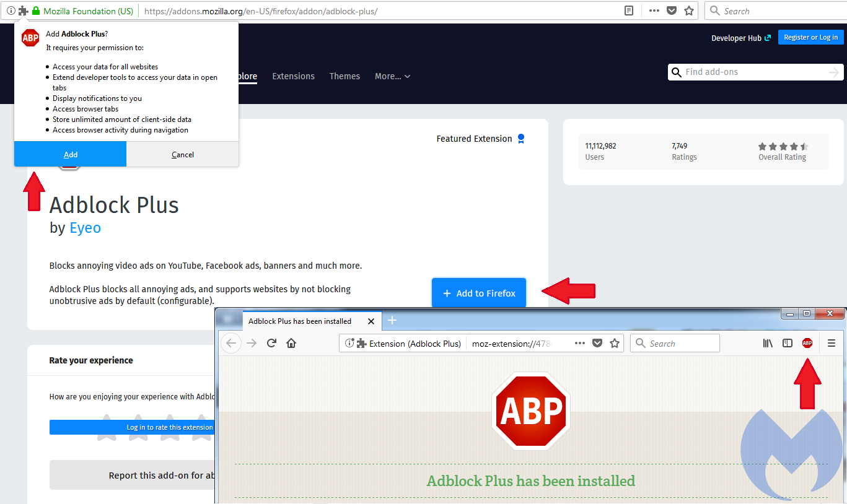Bookmark this page with the star in main address bar
Image resolution: width=847 pixels, height=504 pixels.
689,11
